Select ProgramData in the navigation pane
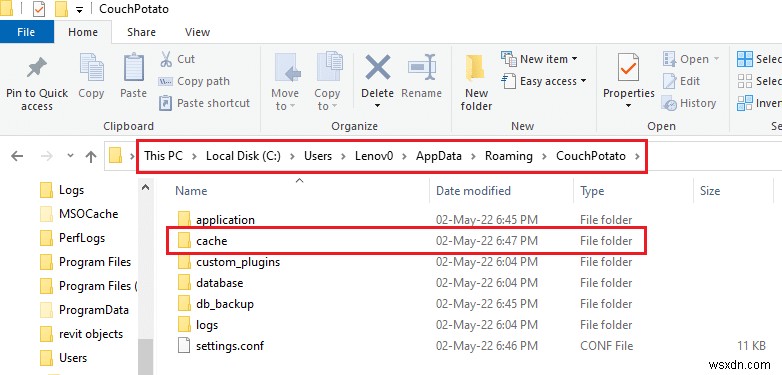The height and width of the screenshot is (375, 782). pos(93,310)
